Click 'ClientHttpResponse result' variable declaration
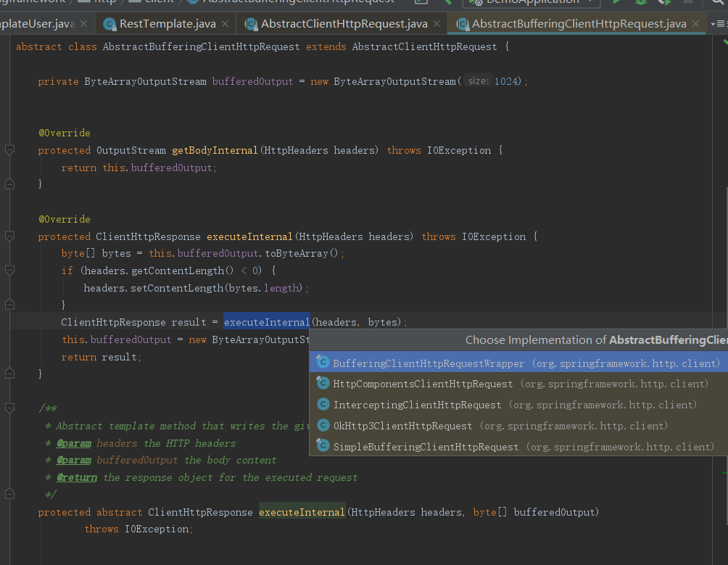The width and height of the screenshot is (728, 565). (x=133, y=322)
